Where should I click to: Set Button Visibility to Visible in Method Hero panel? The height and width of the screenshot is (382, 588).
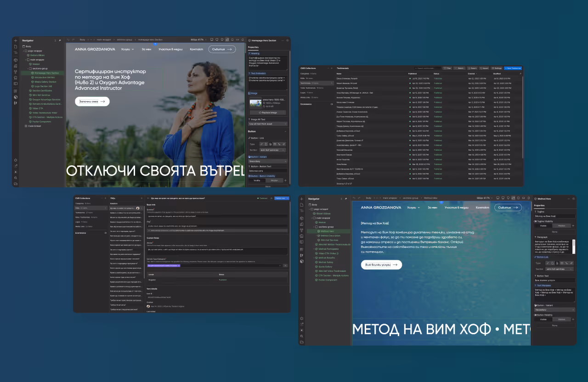tap(543, 320)
